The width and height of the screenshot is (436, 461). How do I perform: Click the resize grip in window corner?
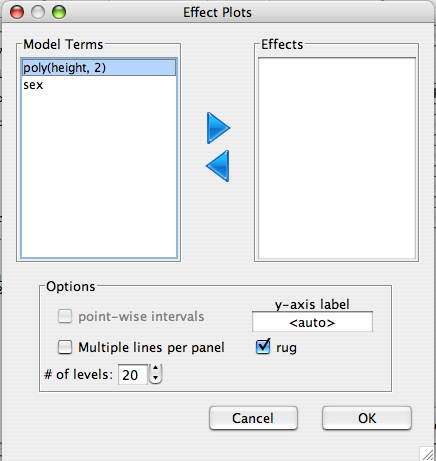click(x=427, y=453)
